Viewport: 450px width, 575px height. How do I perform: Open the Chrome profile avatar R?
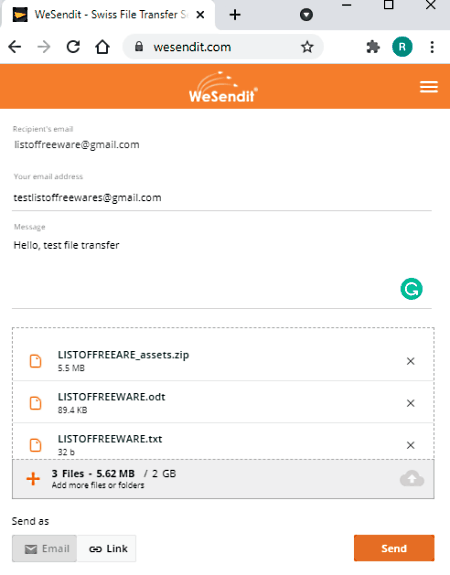point(402,47)
